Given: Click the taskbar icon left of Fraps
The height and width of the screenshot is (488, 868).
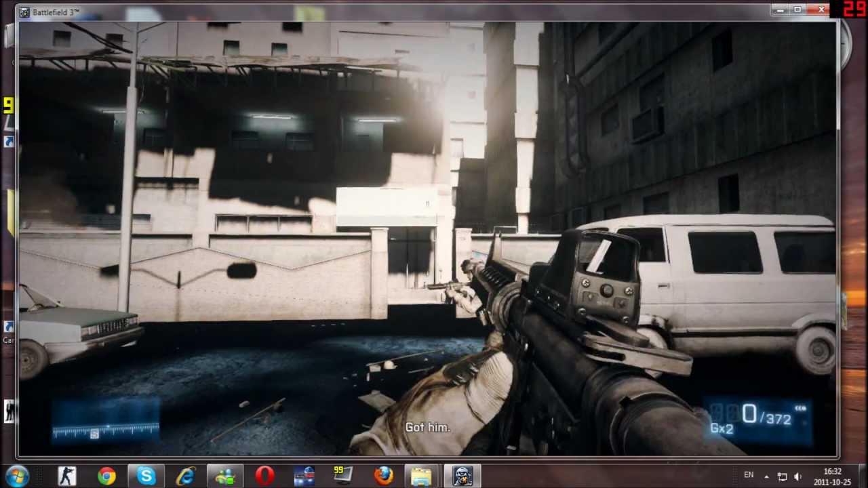Looking at the screenshot, I should [x=304, y=476].
